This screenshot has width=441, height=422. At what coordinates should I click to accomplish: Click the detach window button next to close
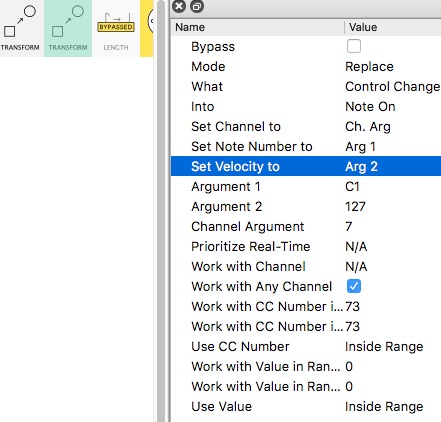197,6
